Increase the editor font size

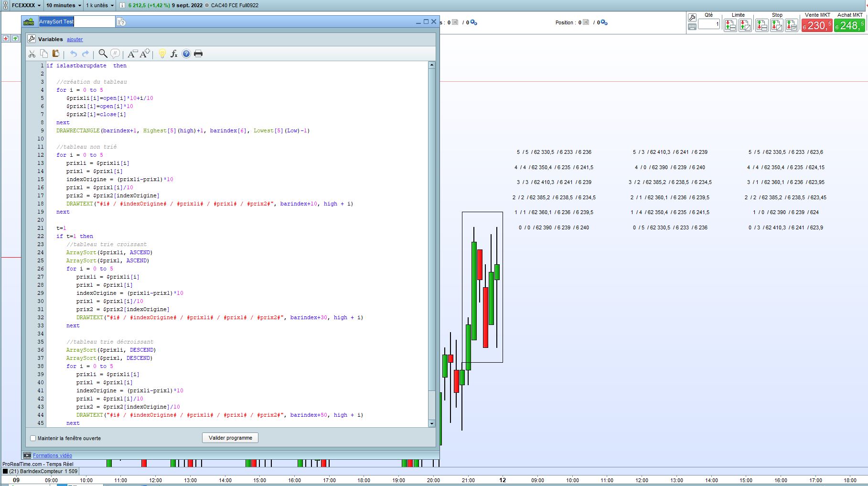pos(145,54)
